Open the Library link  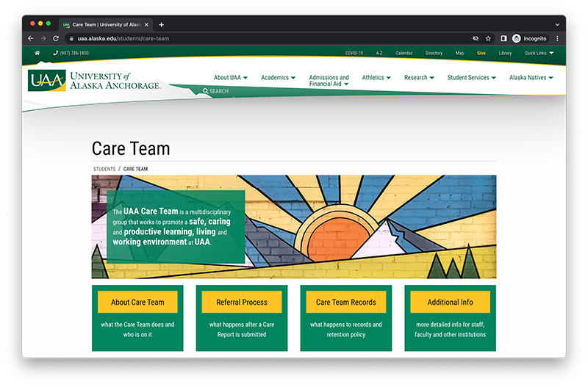pos(505,53)
